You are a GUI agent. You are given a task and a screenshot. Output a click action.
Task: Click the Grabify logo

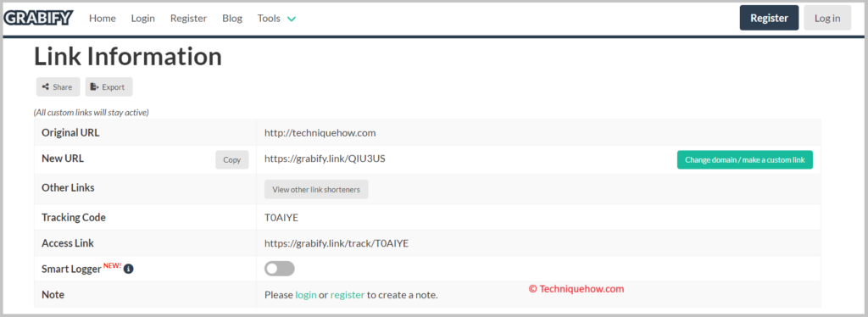[x=38, y=19]
